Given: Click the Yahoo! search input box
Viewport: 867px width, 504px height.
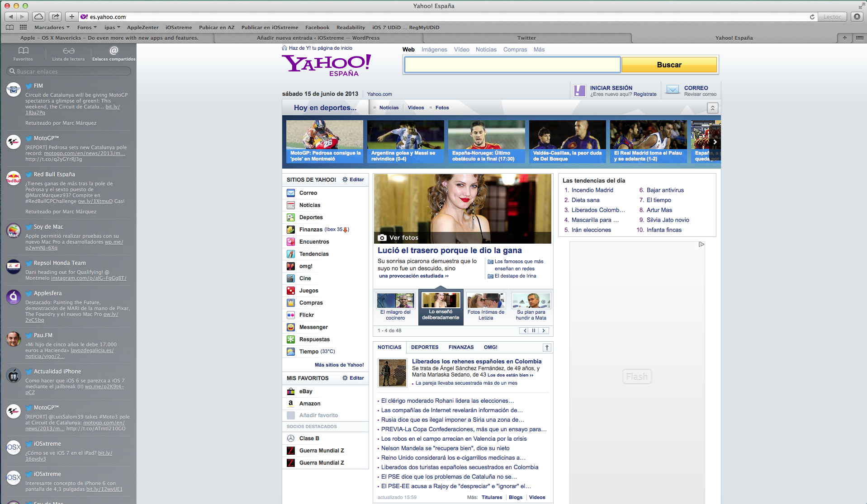Looking at the screenshot, I should coord(512,65).
